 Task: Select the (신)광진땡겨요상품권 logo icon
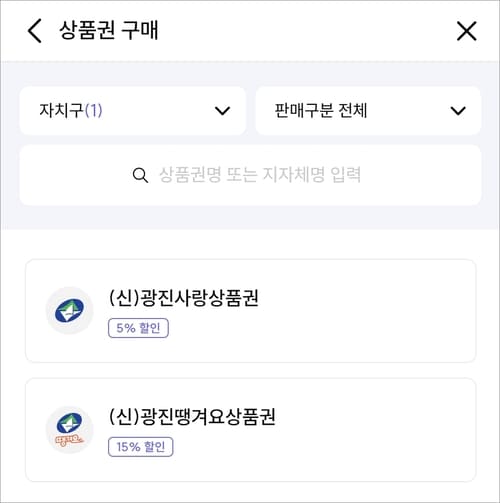(x=69, y=430)
